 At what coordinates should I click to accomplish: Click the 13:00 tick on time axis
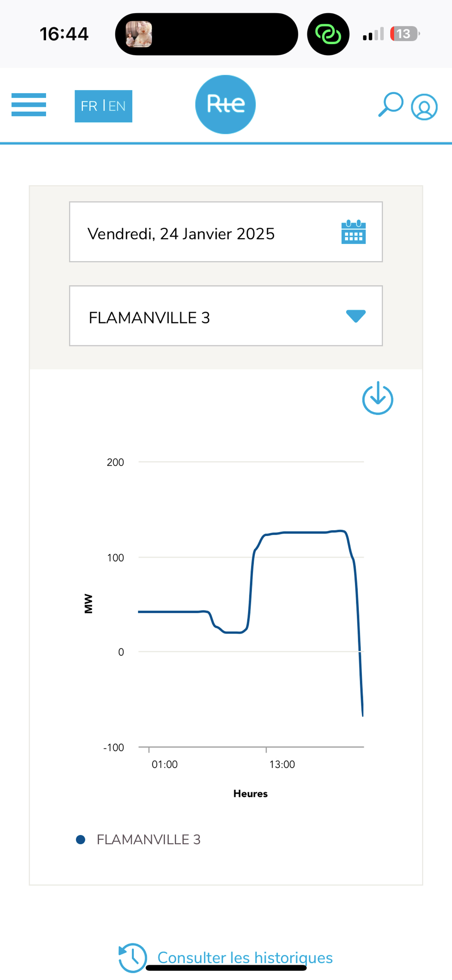tap(282, 764)
